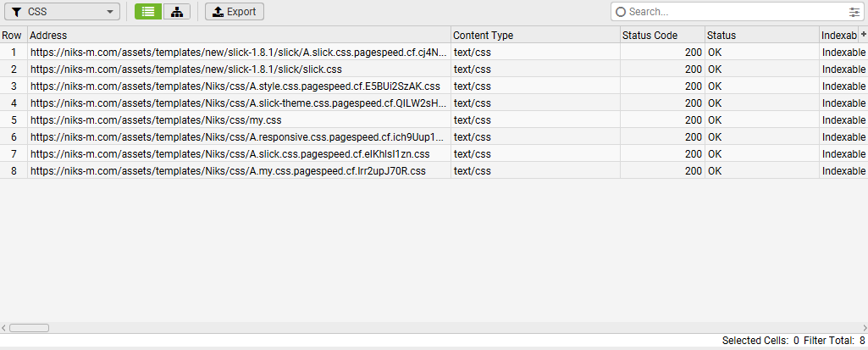
Task: Select the Niks/css/my.css address cell
Action: point(239,120)
